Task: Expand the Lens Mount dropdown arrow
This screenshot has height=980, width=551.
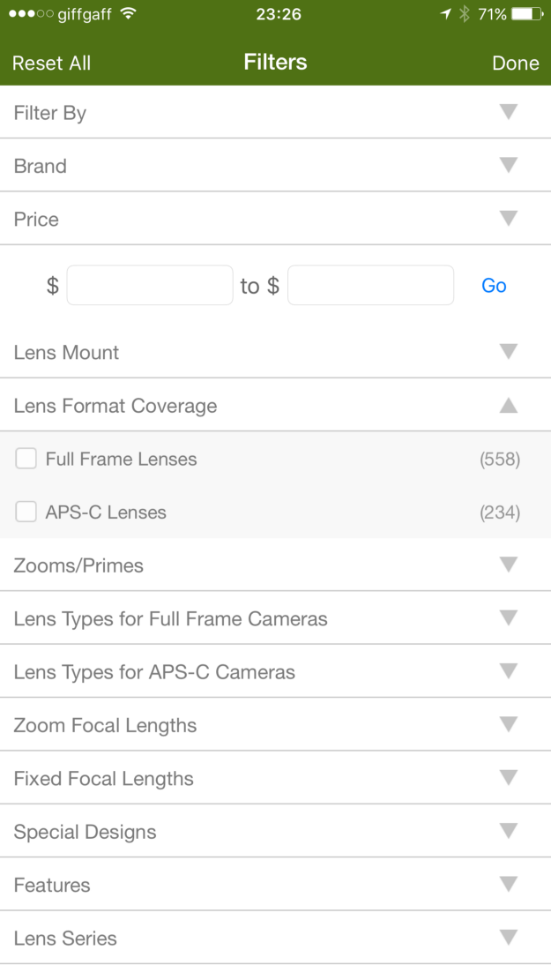Action: 508,352
